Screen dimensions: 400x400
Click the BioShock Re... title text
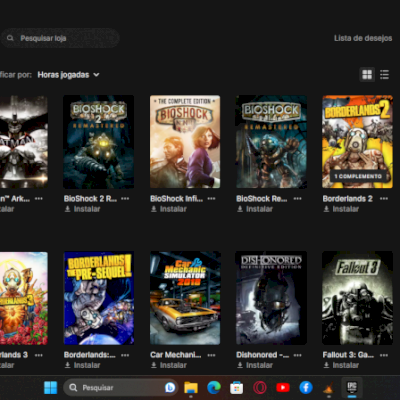point(262,199)
